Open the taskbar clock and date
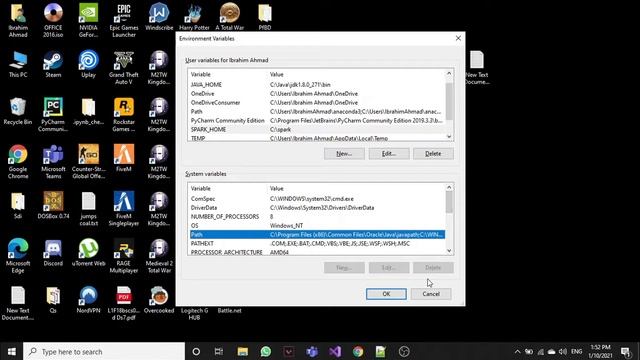 click(600, 351)
